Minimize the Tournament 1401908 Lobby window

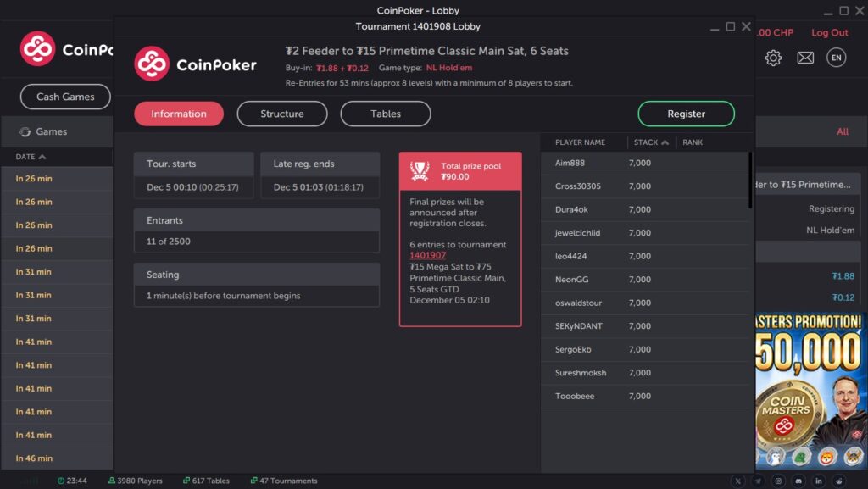715,27
